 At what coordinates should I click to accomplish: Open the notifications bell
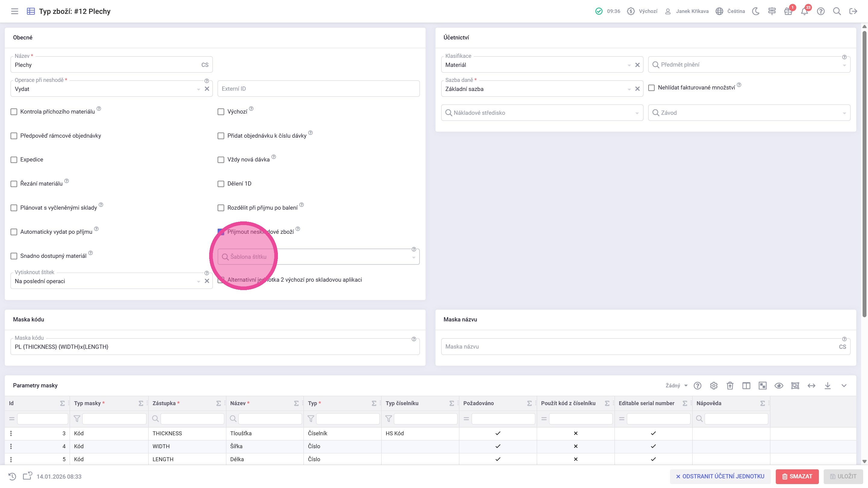point(804,11)
